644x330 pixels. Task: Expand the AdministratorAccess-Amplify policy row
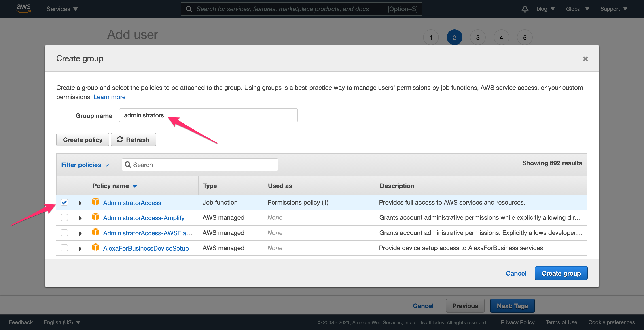point(80,218)
